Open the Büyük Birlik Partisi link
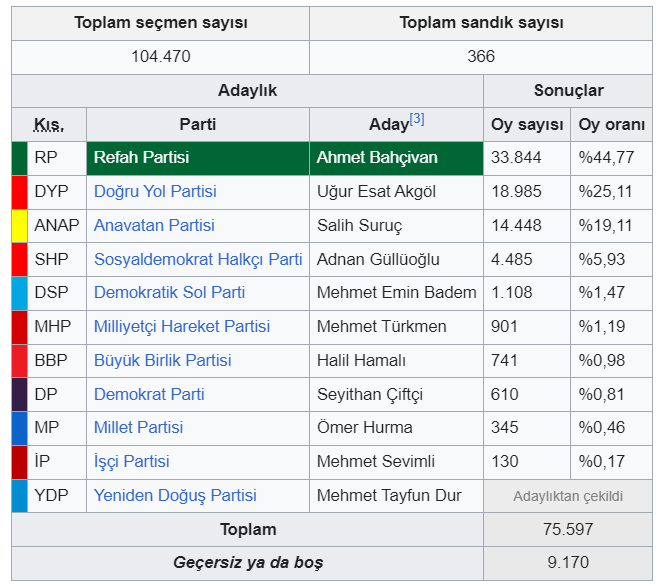 coord(163,361)
